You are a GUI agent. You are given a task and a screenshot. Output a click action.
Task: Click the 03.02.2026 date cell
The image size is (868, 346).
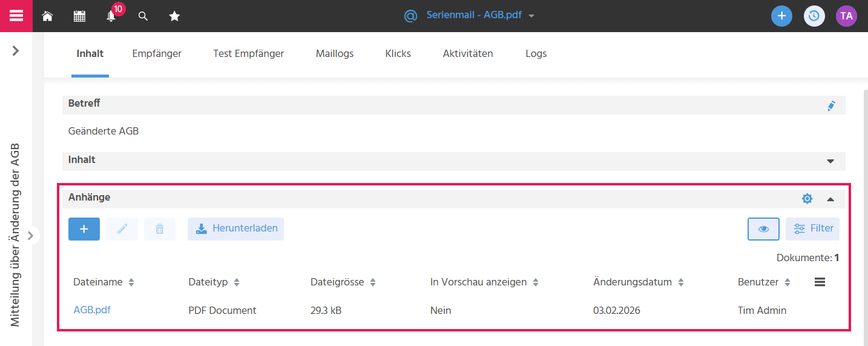(617, 310)
